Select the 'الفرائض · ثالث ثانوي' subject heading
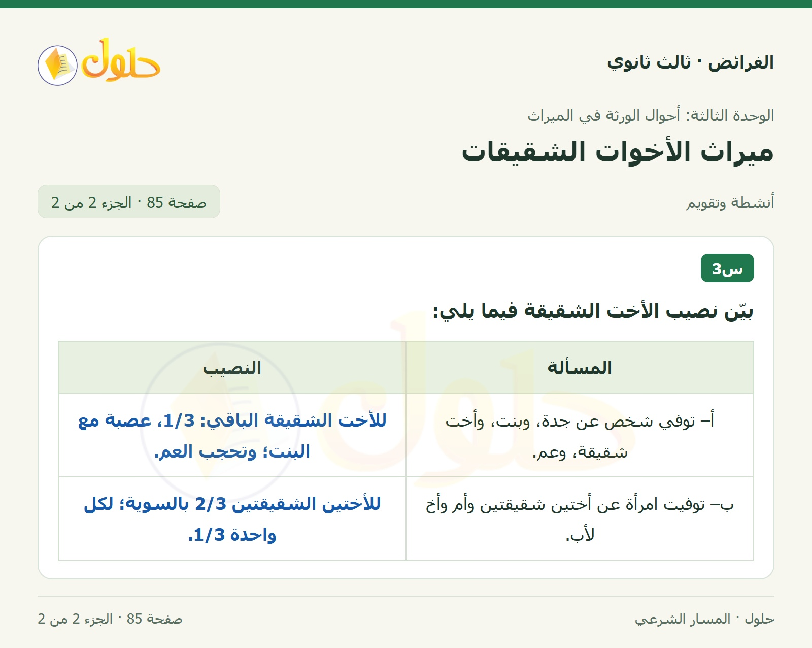 click(690, 62)
